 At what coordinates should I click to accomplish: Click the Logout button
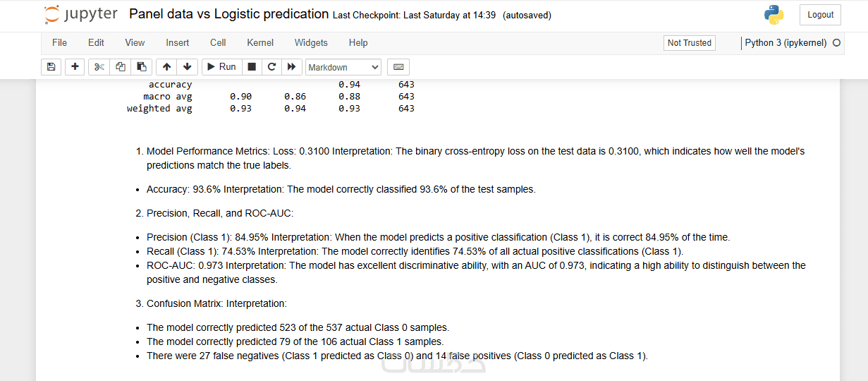(x=820, y=15)
